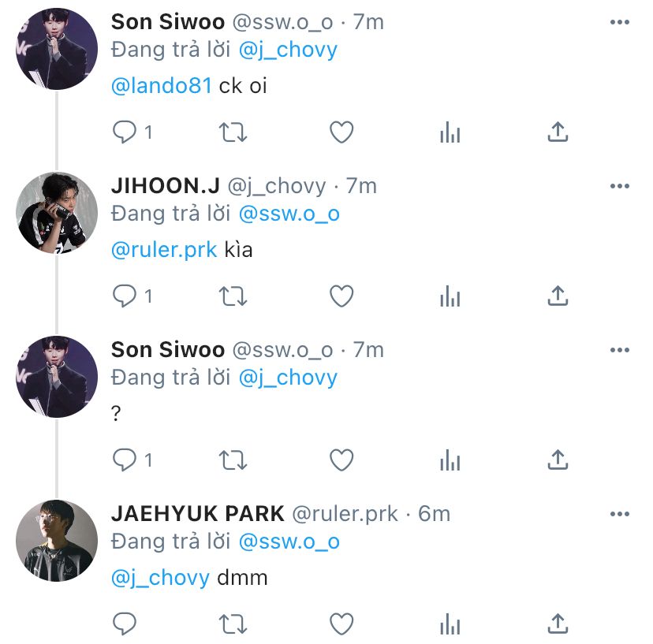
Task: Retweet Son Siwoo's "?" reply
Action: coord(233,460)
